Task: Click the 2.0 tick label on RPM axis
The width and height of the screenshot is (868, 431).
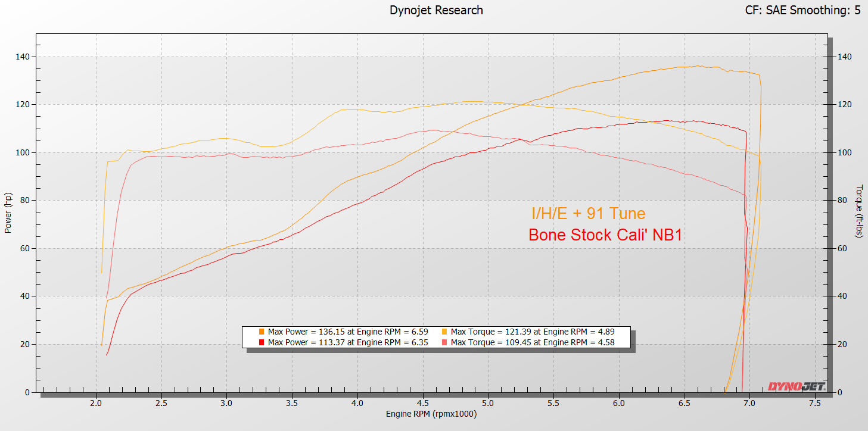Action: click(95, 403)
